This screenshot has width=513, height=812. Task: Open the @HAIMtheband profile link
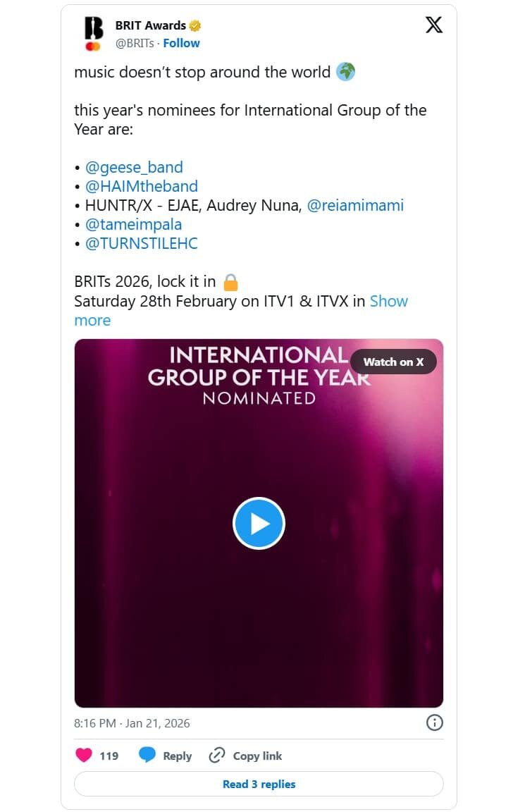[142, 186]
